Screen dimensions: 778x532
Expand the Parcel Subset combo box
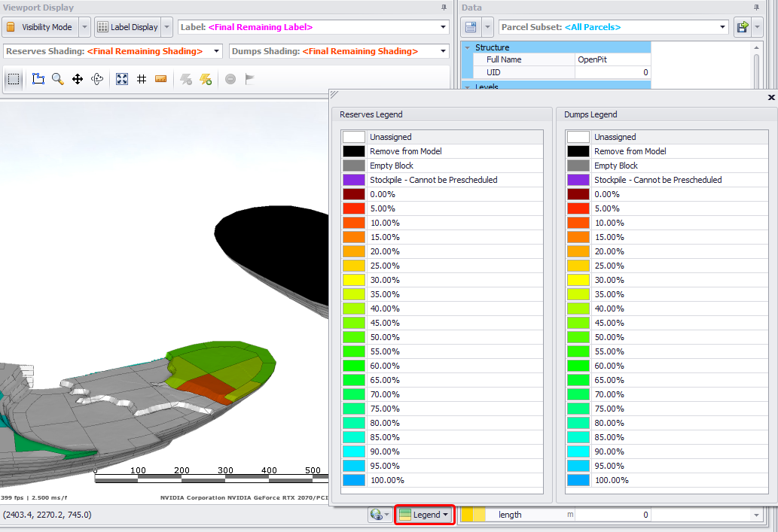(x=722, y=27)
